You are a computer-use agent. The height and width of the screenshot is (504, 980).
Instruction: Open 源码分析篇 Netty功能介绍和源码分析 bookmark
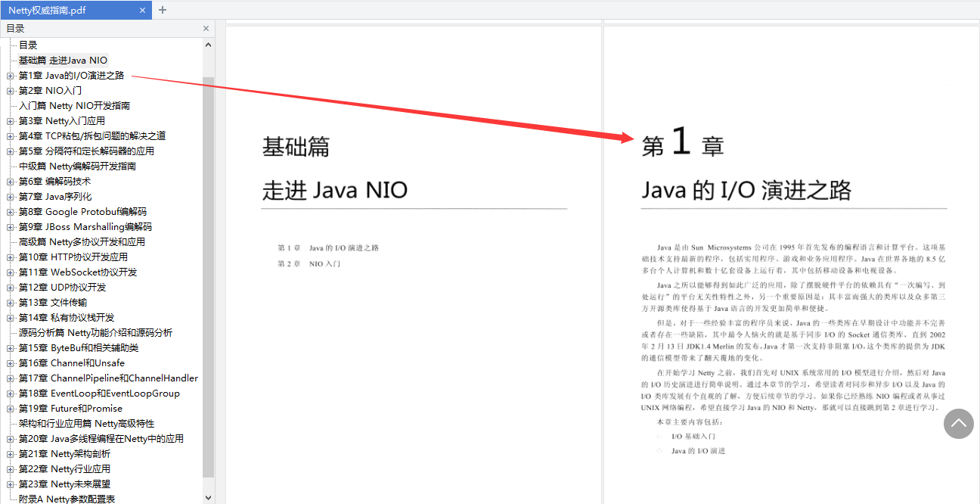95,333
